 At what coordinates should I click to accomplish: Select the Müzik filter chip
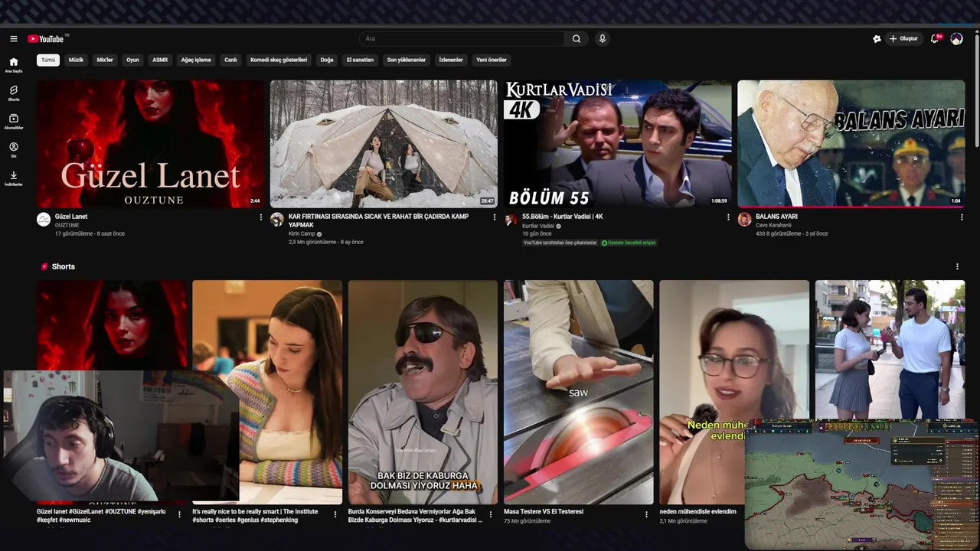[76, 60]
